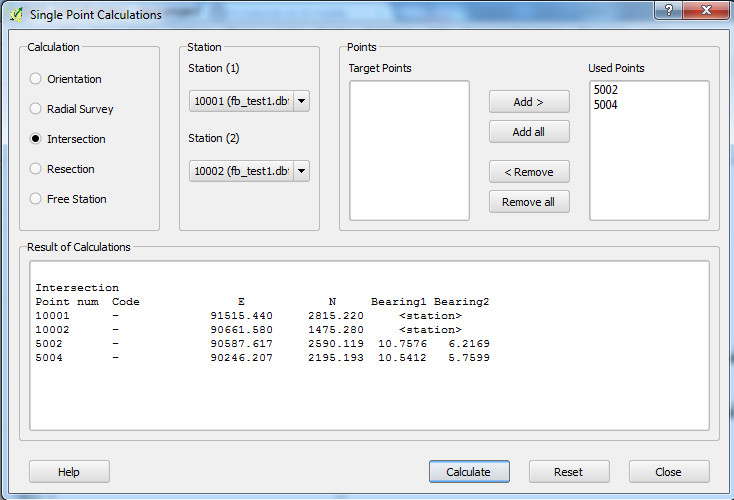The image size is (734, 500).
Task: Open Help for this dialog
Action: tap(69, 472)
